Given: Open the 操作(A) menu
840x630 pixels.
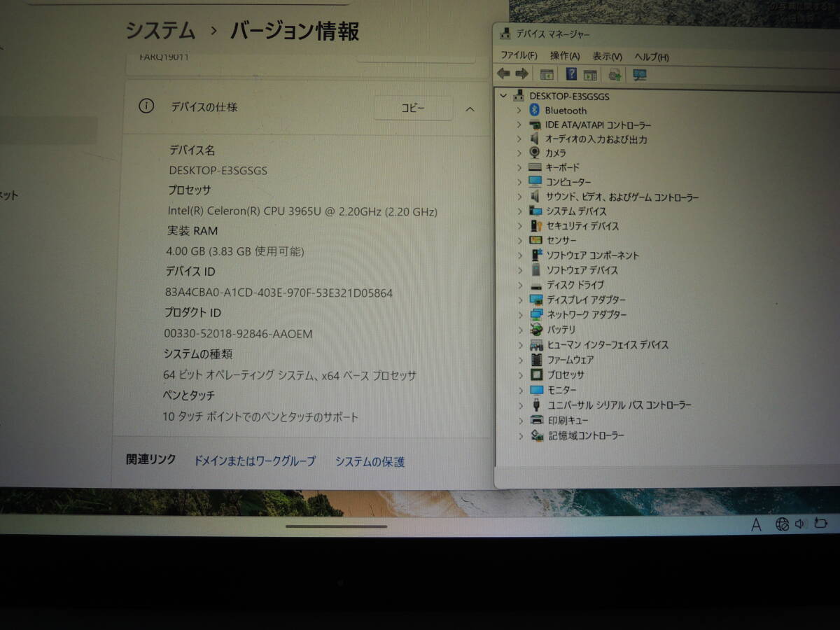Looking at the screenshot, I should click(565, 56).
